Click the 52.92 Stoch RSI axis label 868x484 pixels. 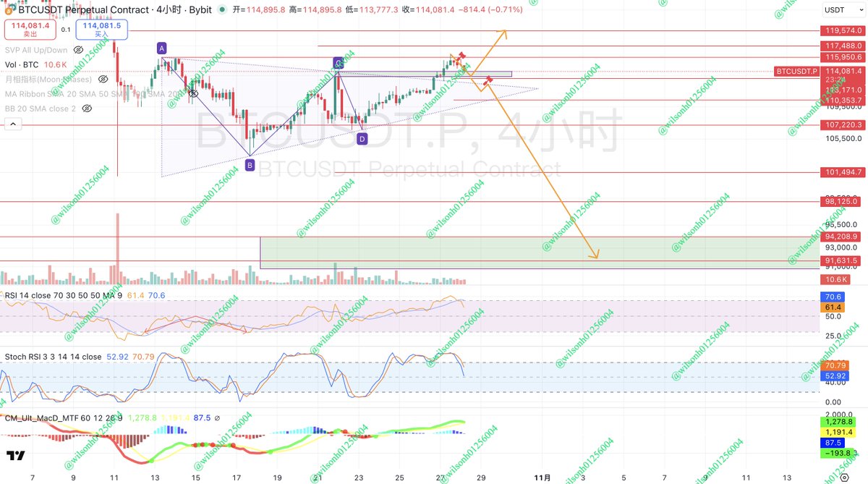[834, 376]
